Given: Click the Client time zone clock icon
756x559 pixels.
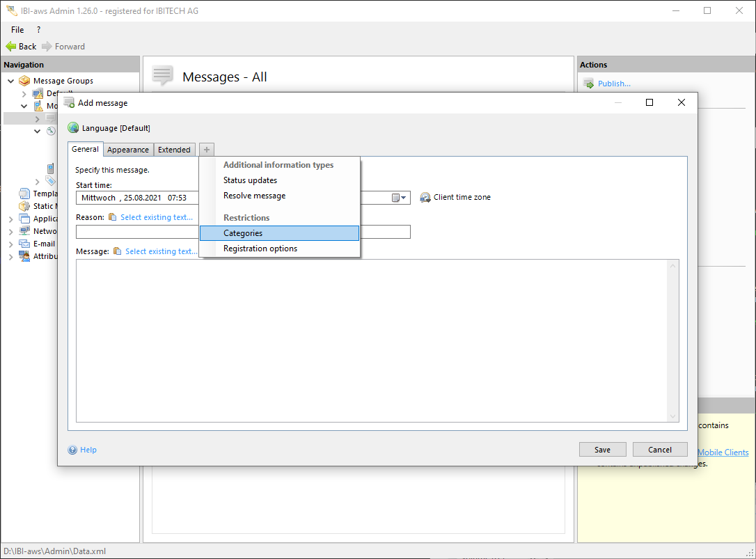Looking at the screenshot, I should pyautogui.click(x=425, y=198).
